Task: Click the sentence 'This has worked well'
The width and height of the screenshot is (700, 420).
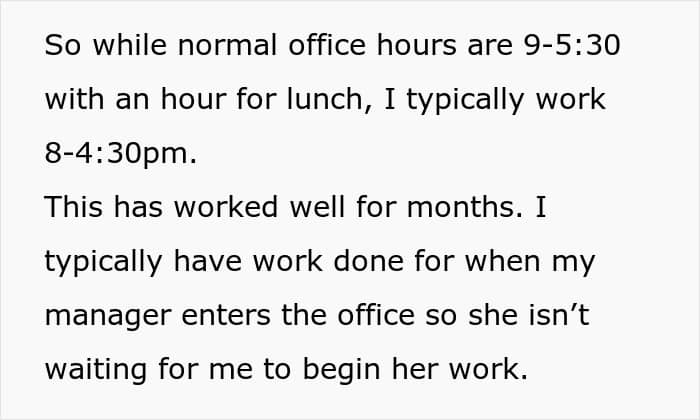Action: 195,208
